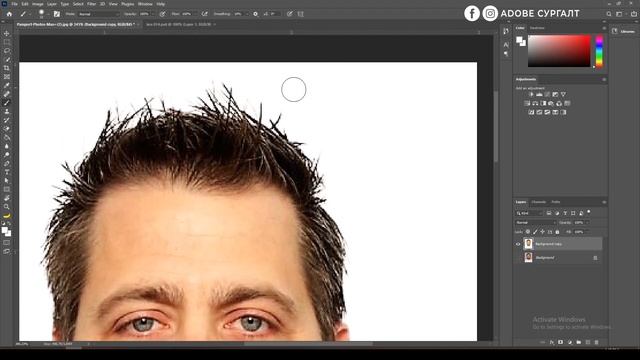Toggle lock position
Screen dimensions: 640x360
542,232
